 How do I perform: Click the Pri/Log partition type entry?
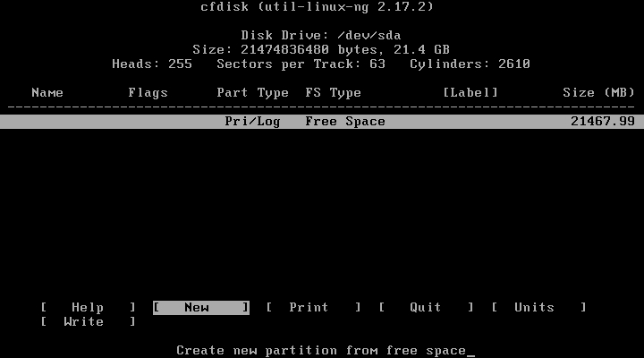tap(252, 122)
